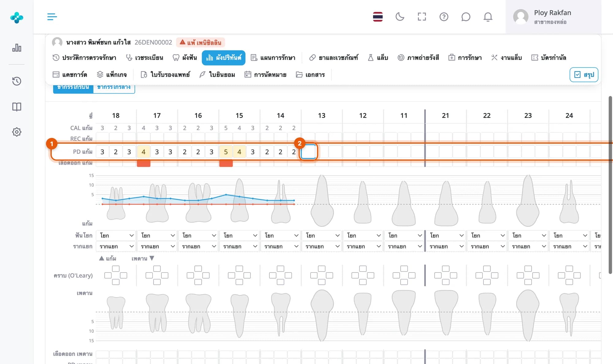
Task: Open the dashboard bar chart sidebar icon
Action: click(x=17, y=48)
